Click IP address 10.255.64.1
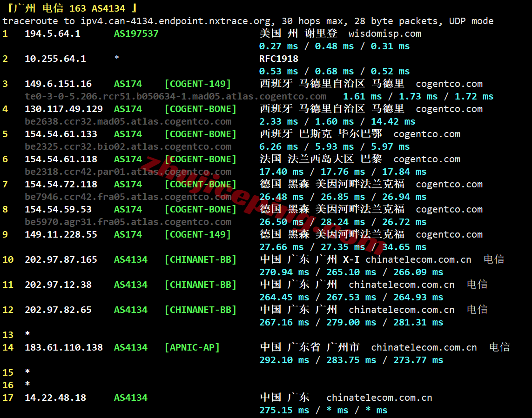 [x=55, y=59]
